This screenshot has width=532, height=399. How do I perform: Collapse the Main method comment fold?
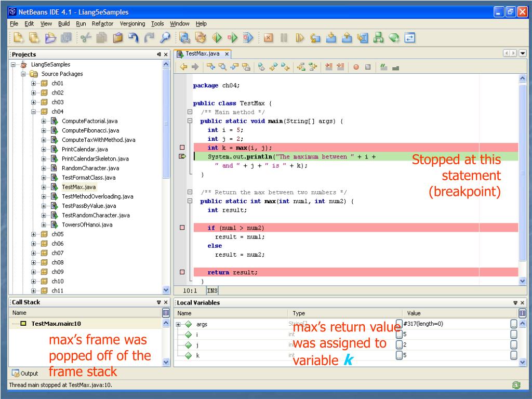190,112
